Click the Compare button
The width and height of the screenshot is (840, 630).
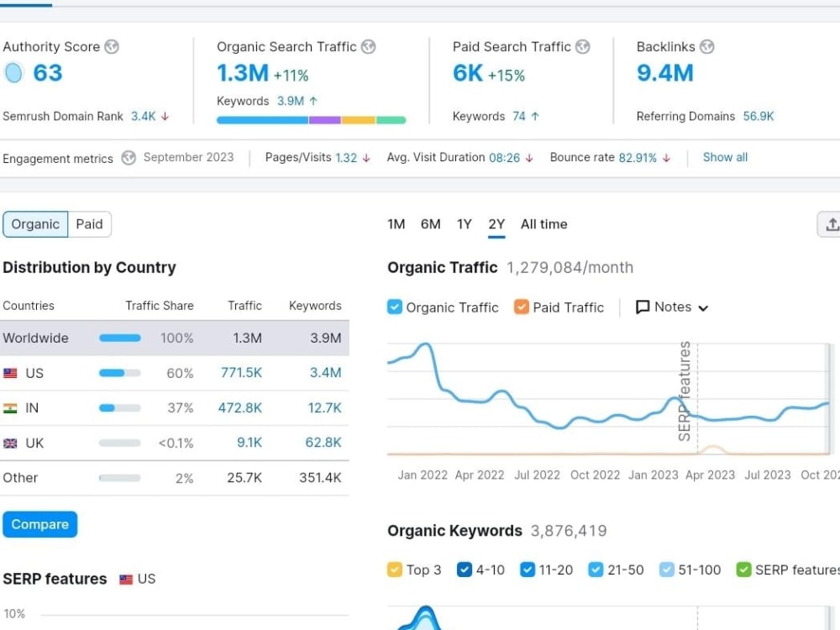40,524
